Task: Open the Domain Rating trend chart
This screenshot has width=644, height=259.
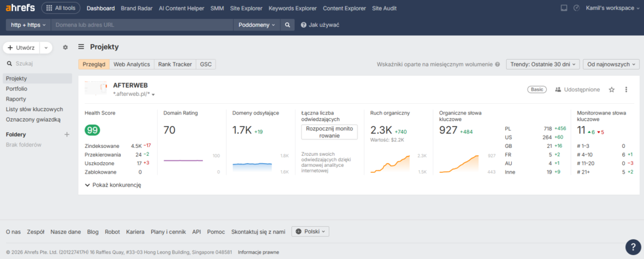Action: (x=183, y=161)
